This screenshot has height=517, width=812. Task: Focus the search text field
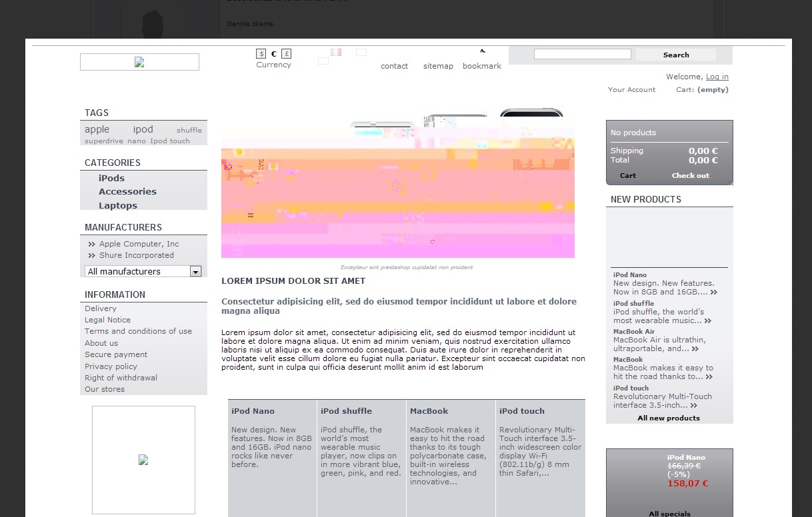coord(583,54)
